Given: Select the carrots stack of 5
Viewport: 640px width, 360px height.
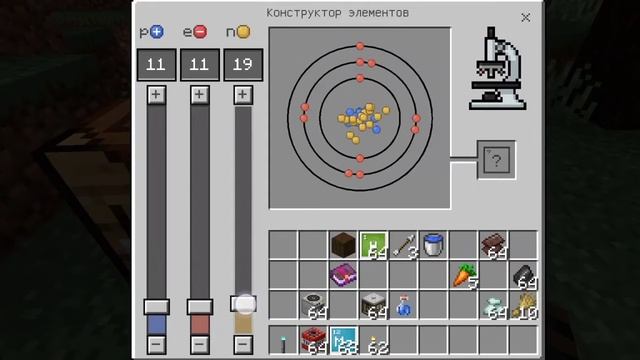Looking at the screenshot, I should click(x=464, y=275).
